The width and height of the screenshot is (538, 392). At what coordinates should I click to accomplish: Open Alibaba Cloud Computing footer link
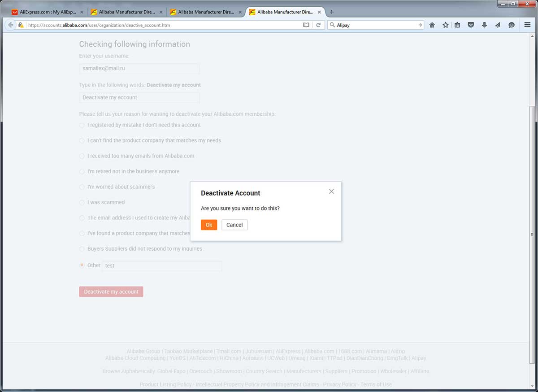click(x=135, y=358)
